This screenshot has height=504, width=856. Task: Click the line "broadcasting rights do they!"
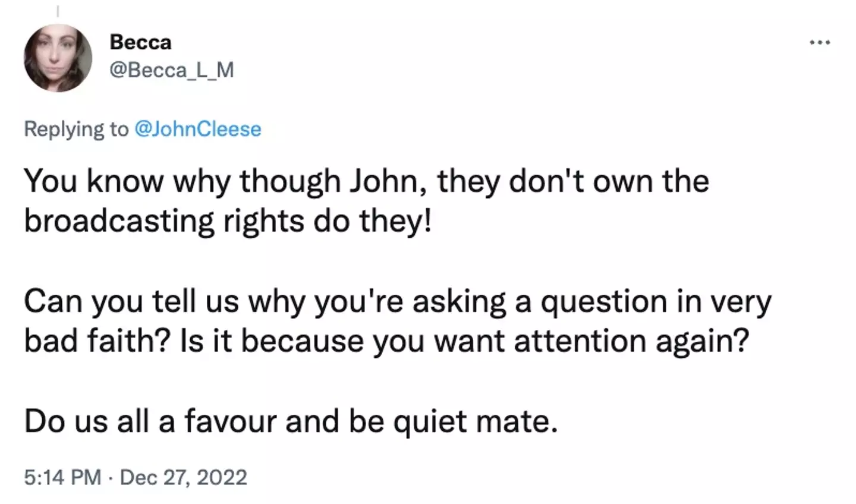[x=228, y=220]
